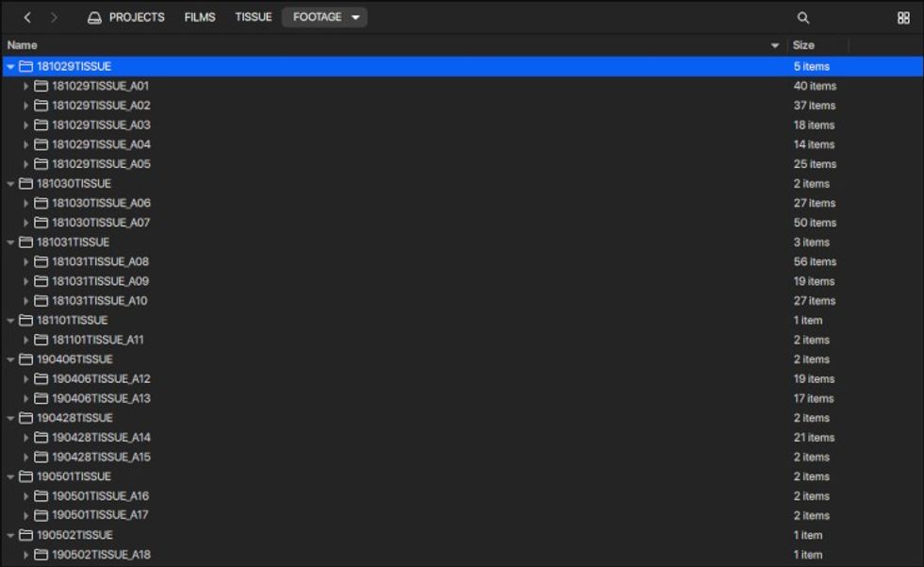Click folder icon of 190501TISSUE_A16
This screenshot has width=924, height=567.
click(x=41, y=495)
